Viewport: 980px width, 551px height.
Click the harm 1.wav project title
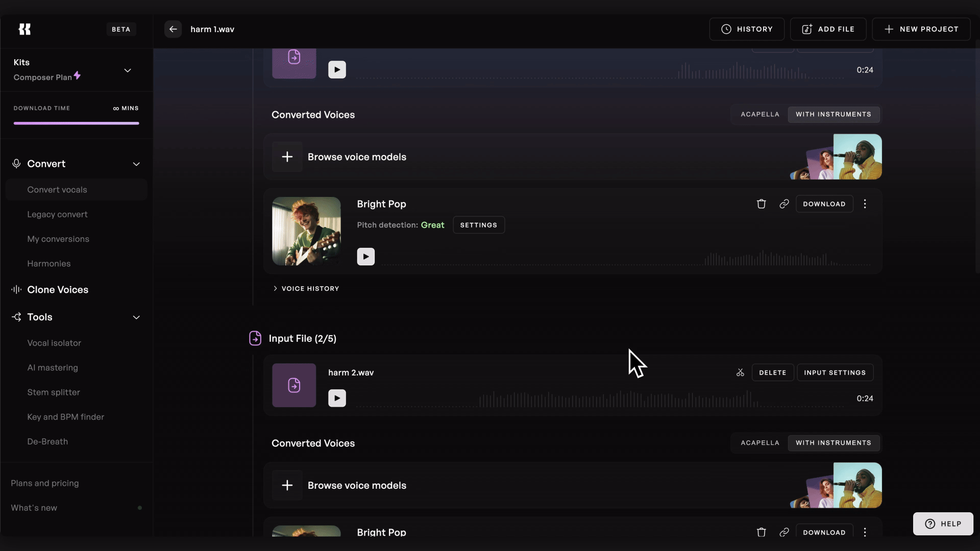coord(212,29)
